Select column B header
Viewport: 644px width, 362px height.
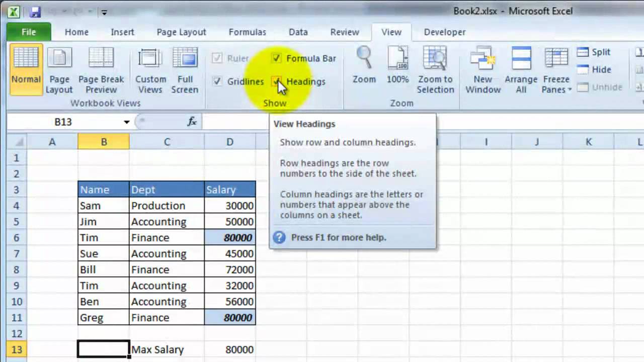(104, 142)
